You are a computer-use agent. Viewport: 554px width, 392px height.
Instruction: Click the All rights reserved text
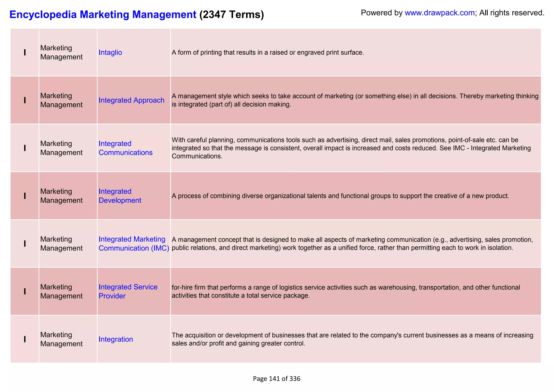pos(512,13)
